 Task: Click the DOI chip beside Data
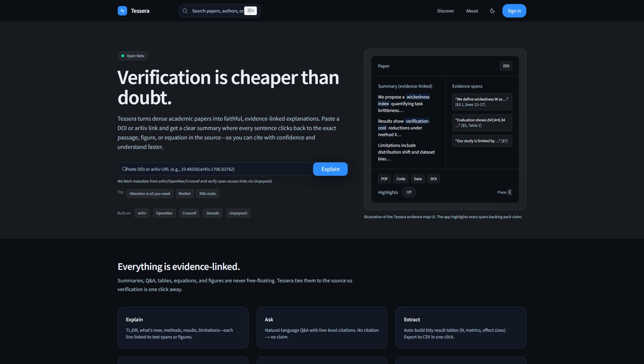point(433,179)
